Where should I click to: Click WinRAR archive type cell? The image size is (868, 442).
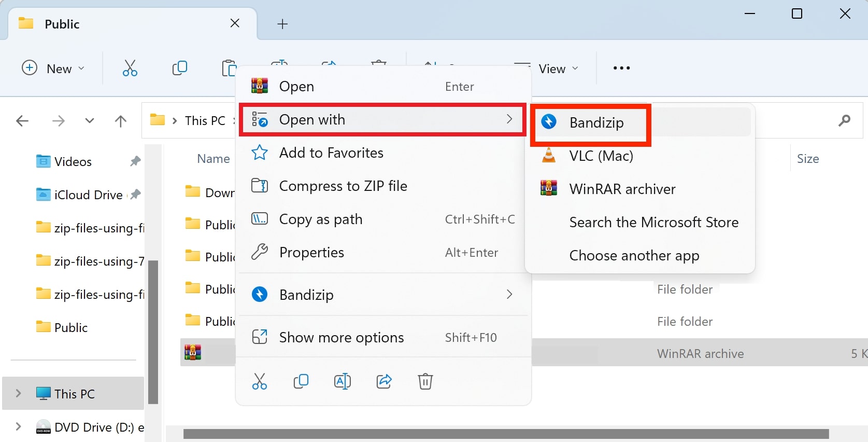coord(700,354)
